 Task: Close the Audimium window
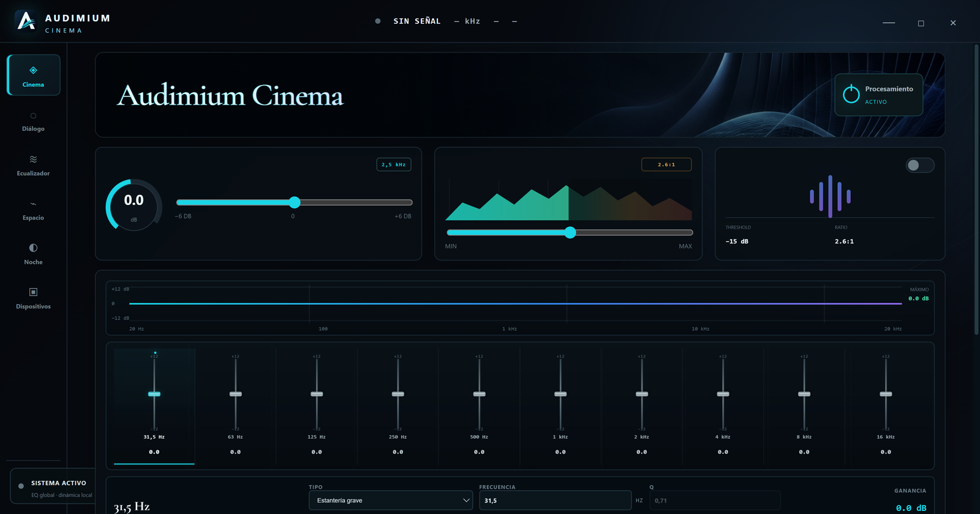pos(953,23)
